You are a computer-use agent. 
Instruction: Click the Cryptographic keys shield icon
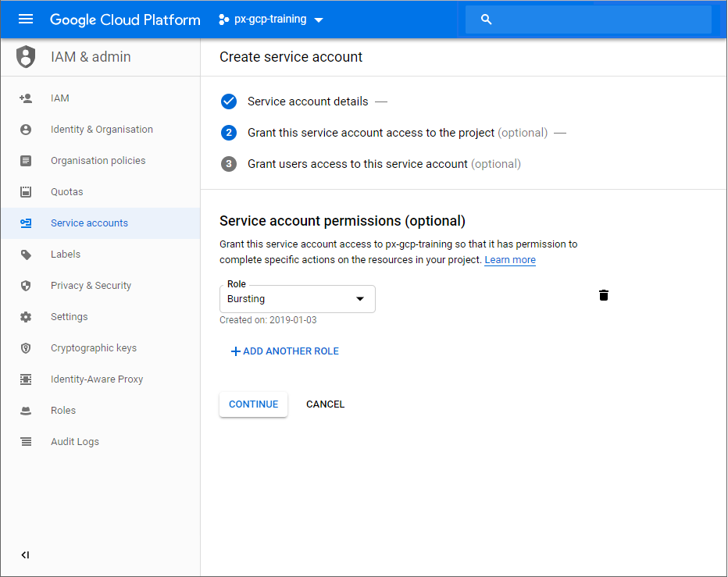pyautogui.click(x=26, y=348)
